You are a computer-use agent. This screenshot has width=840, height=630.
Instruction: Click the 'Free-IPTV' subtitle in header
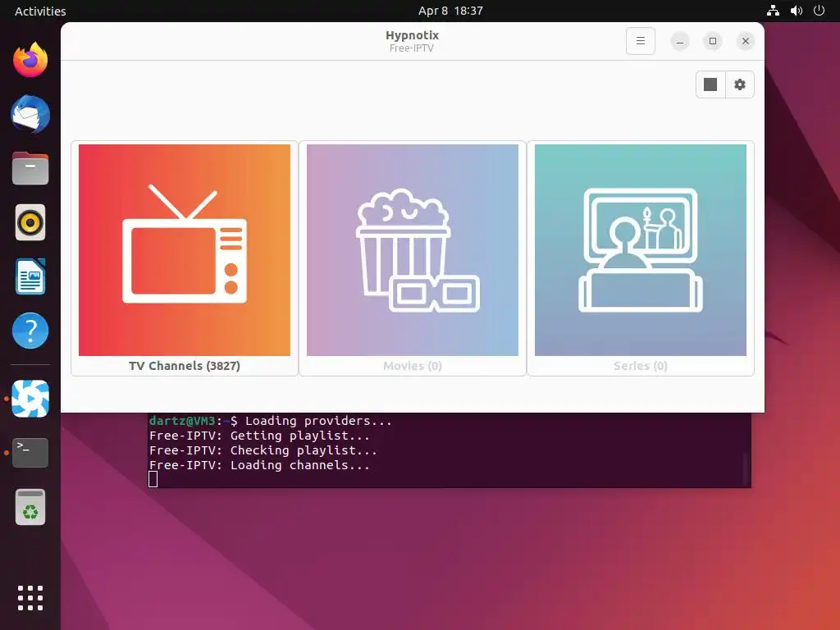point(412,48)
